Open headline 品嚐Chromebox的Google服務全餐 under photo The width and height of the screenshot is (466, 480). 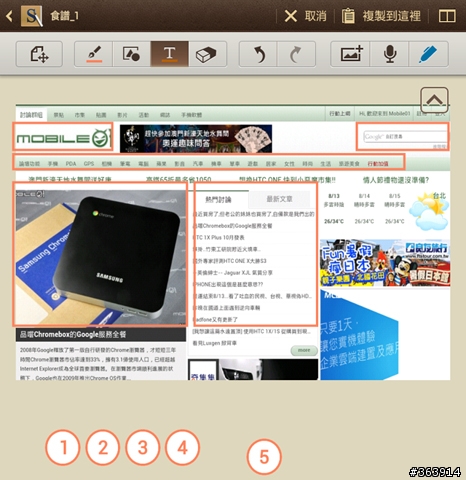pos(73,334)
